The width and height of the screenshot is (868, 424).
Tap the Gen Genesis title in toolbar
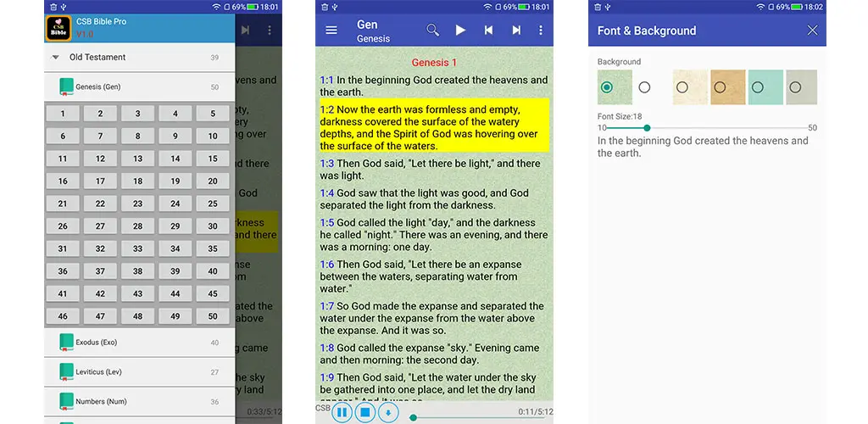tap(373, 31)
